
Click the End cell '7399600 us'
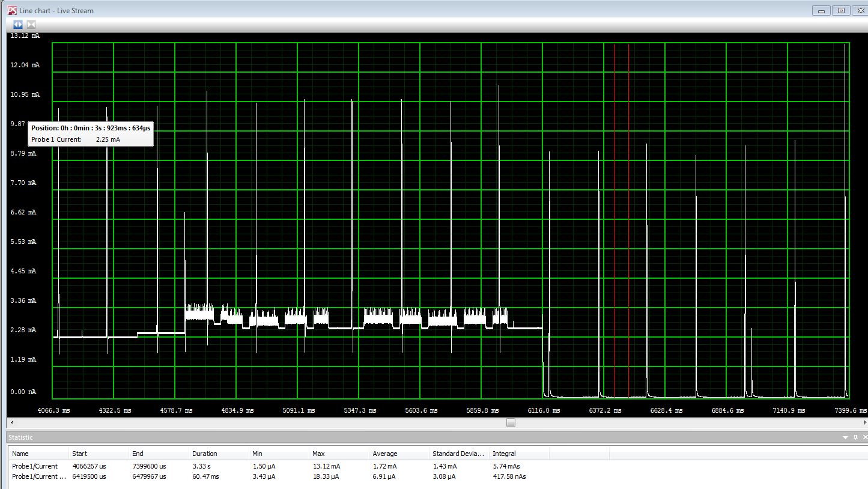(x=149, y=466)
